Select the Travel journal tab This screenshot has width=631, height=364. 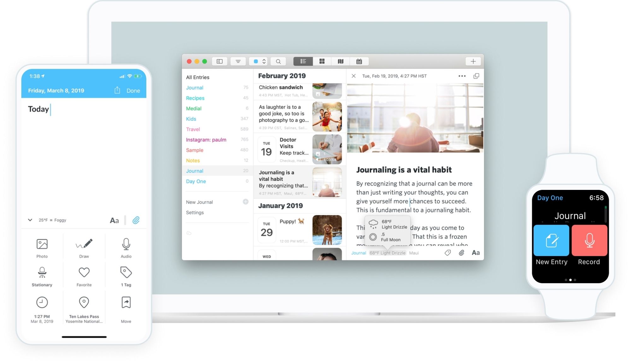193,129
